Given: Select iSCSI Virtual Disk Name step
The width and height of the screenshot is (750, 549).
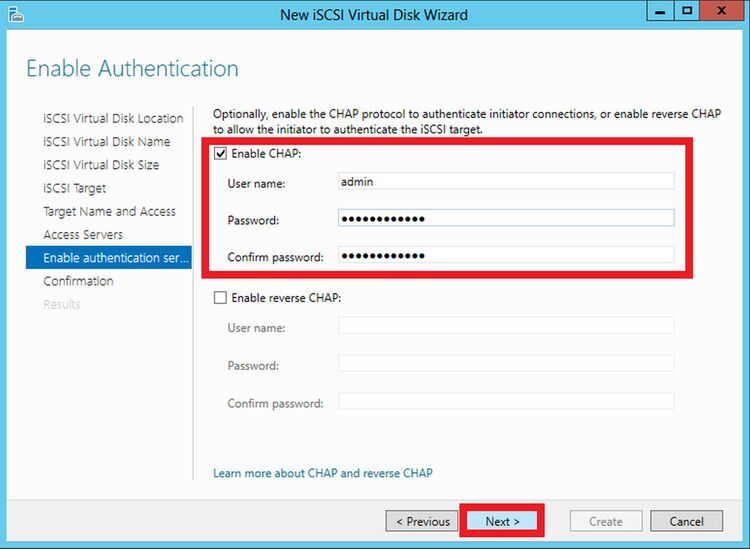Looking at the screenshot, I should pos(106,142).
